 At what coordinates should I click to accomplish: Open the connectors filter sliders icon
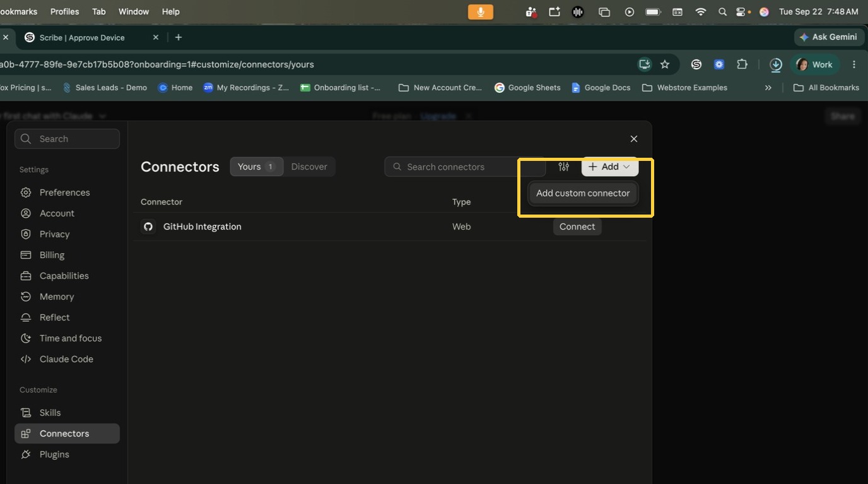click(564, 167)
